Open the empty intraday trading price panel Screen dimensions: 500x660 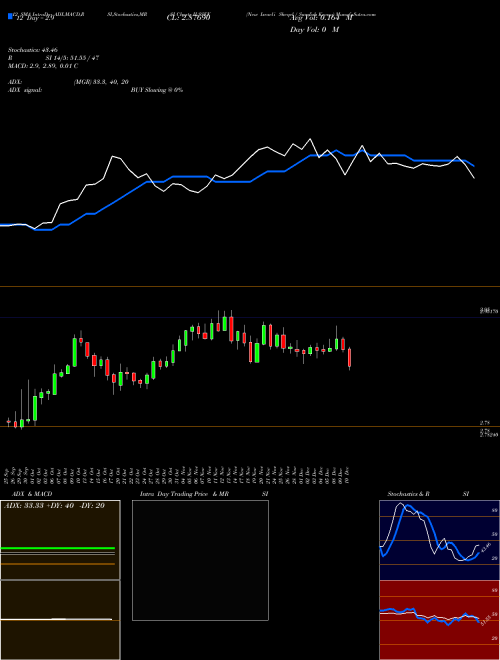(x=200, y=560)
